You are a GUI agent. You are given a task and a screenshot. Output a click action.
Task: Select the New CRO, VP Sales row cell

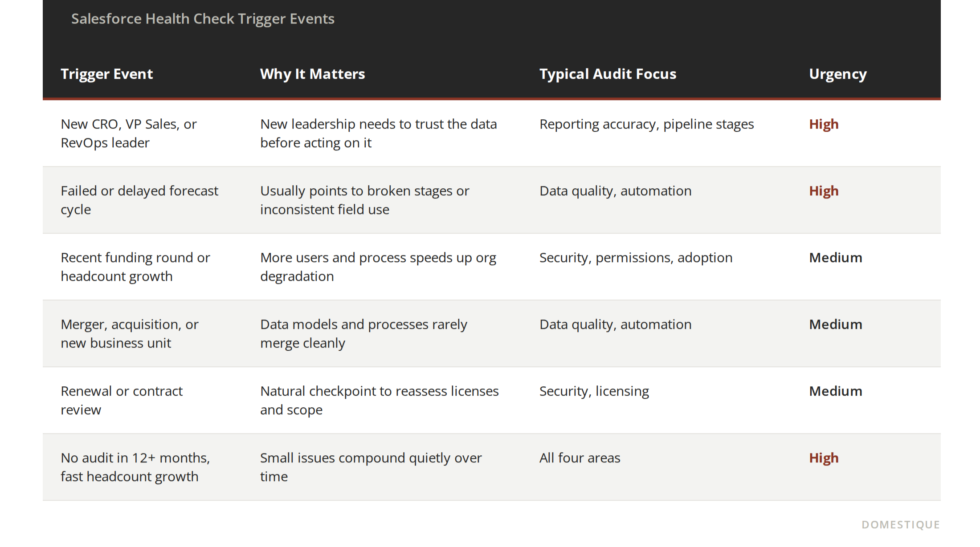[x=129, y=133]
